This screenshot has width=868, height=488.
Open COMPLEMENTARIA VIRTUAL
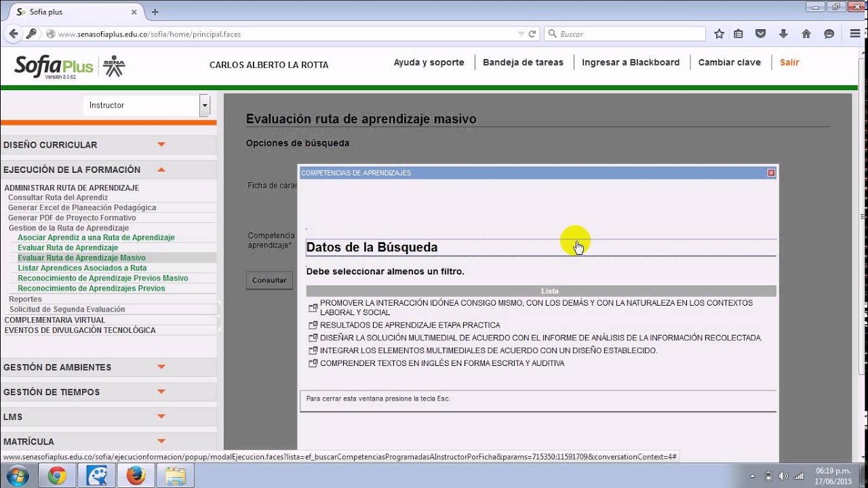[55, 320]
